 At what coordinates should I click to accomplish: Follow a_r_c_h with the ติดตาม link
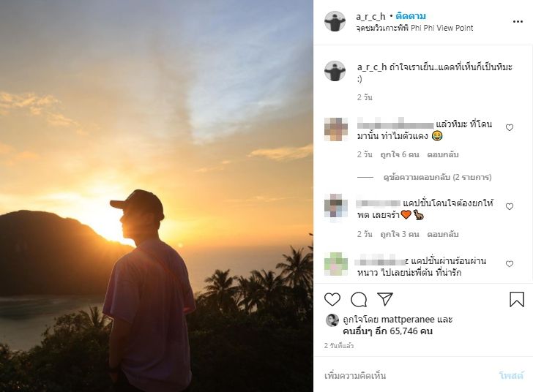tap(411, 16)
